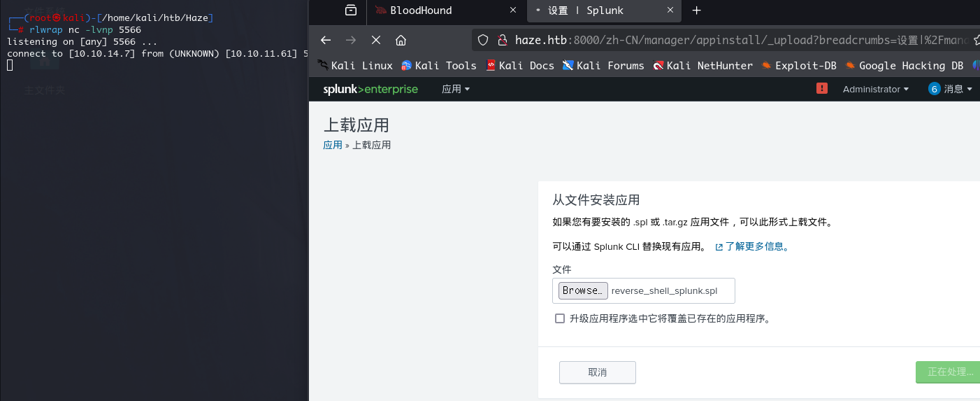
Task: Open the Administrator user menu
Action: click(876, 89)
